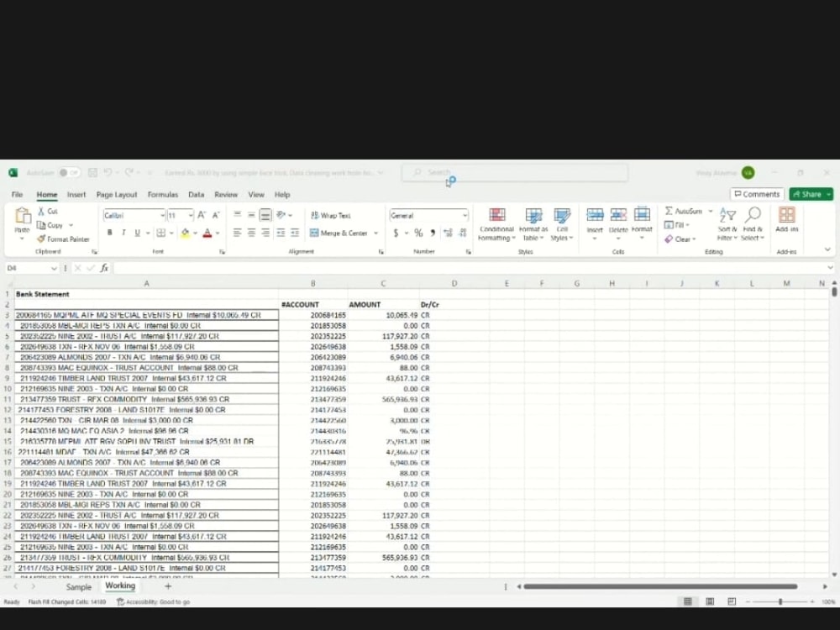
Task: Toggle bold formatting on the cell
Action: point(109,231)
